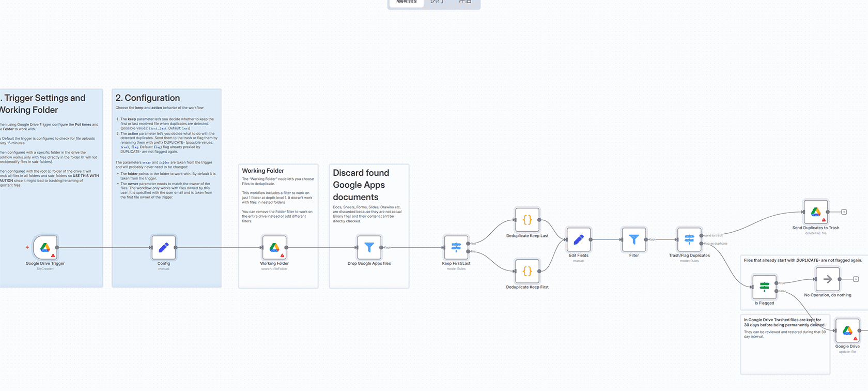Switch to the 执行 tab
The image size is (868, 391).
[x=437, y=2]
